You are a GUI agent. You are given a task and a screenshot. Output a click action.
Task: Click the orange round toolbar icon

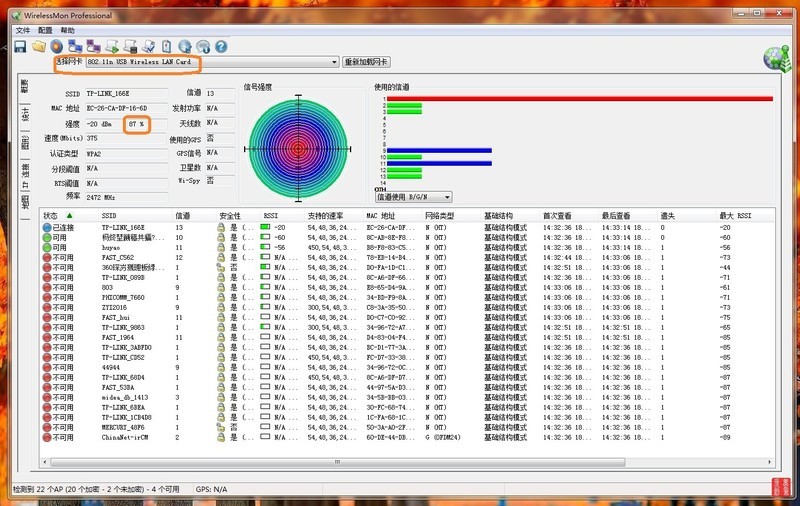tap(57, 46)
